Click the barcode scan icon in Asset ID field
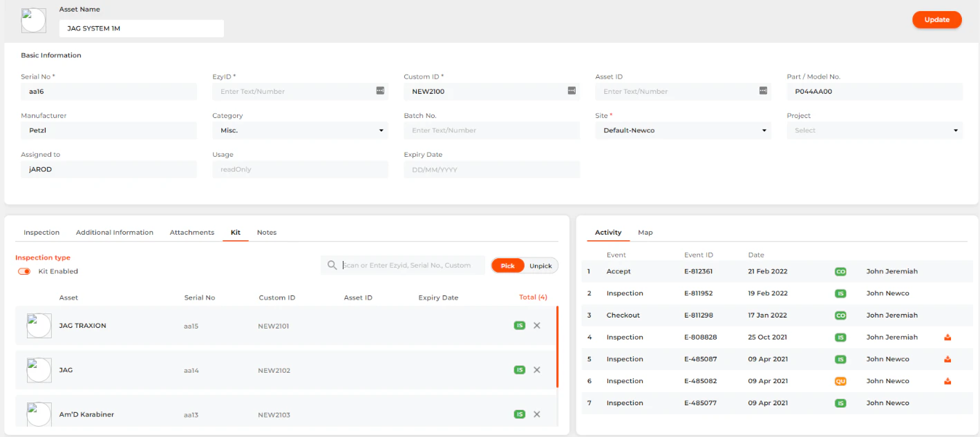Image resolution: width=980 pixels, height=437 pixels. (x=763, y=90)
